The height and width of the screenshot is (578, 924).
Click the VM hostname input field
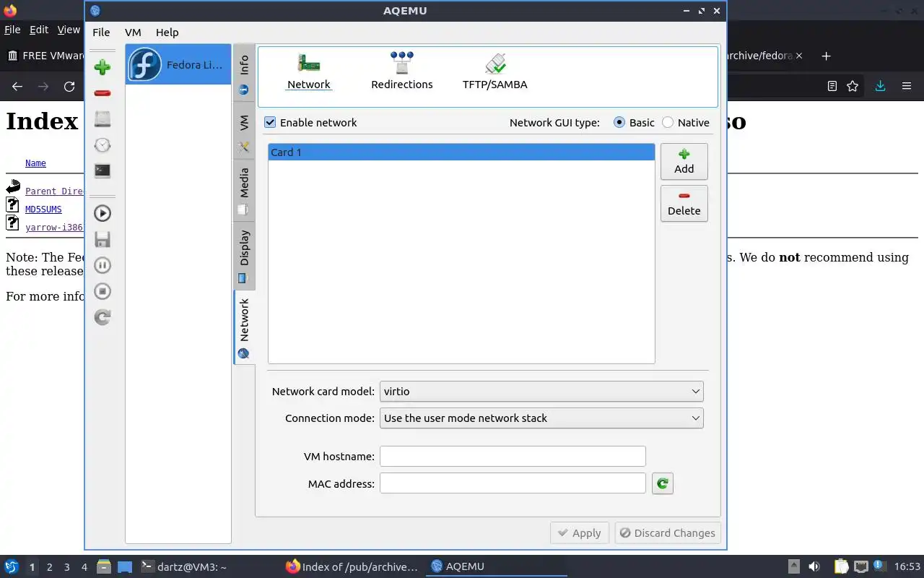[x=513, y=457]
